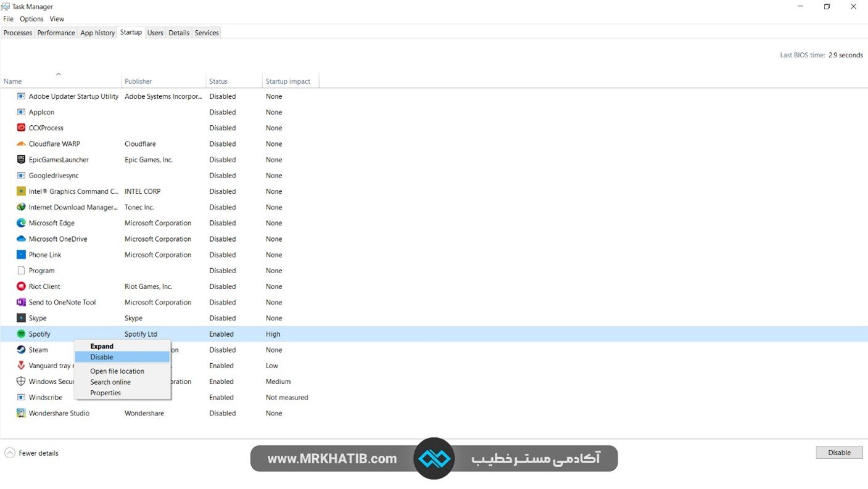Click the Skype icon

[21, 318]
